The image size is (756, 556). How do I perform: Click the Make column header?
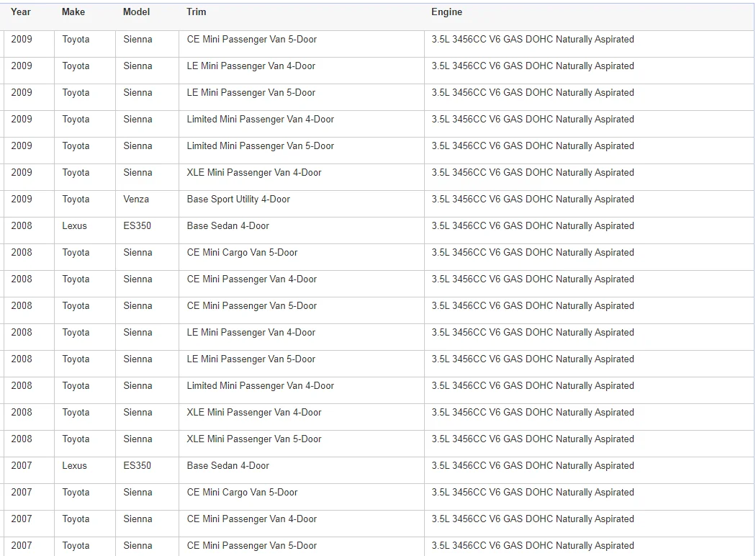coord(73,12)
